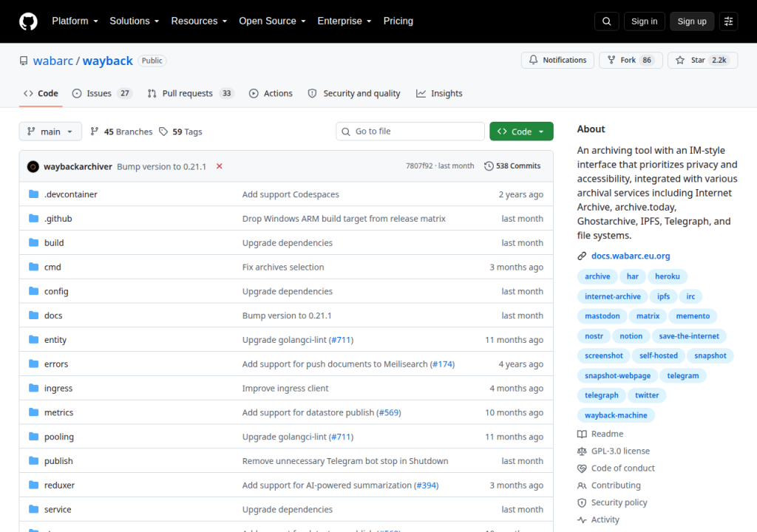This screenshot has width=757, height=532.
Task: View the 45 Branches link
Action: point(121,132)
